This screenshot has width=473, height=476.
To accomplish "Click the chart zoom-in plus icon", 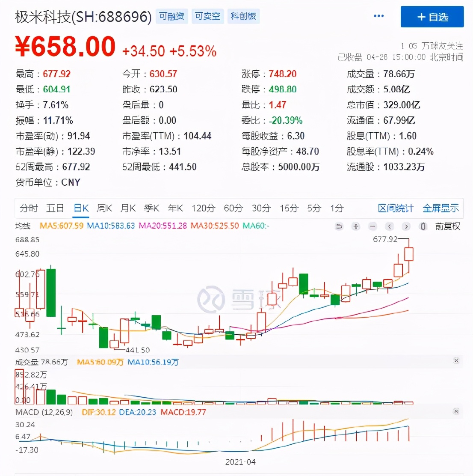I will 356,226.
